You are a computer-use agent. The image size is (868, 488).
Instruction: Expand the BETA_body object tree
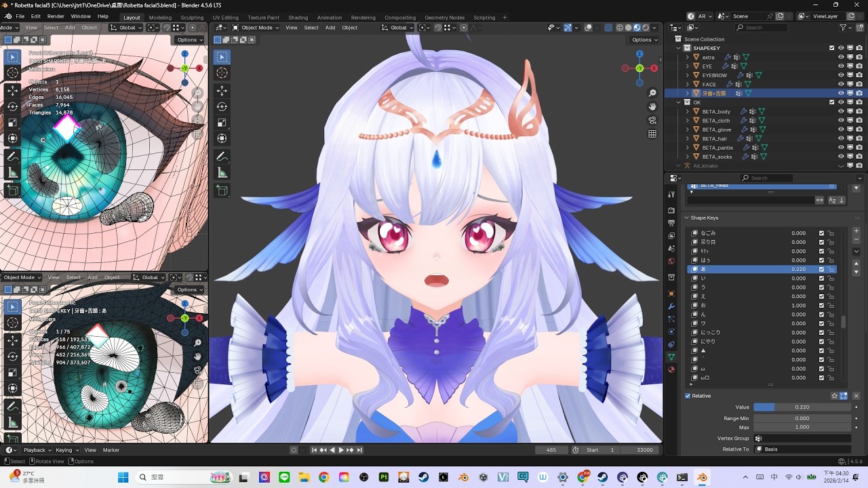[687, 111]
